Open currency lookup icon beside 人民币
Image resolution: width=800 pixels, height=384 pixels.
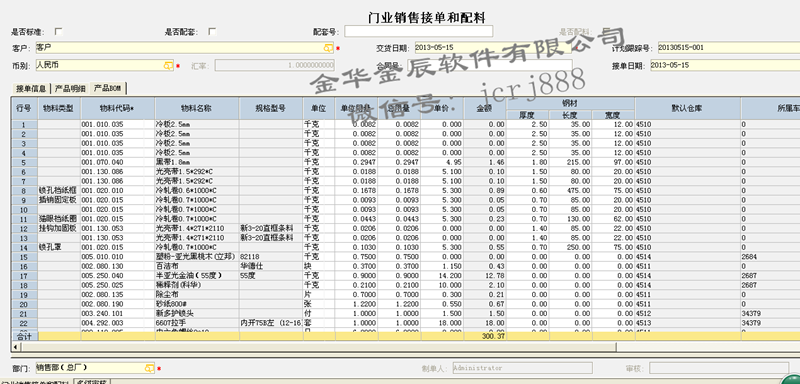click(x=168, y=66)
